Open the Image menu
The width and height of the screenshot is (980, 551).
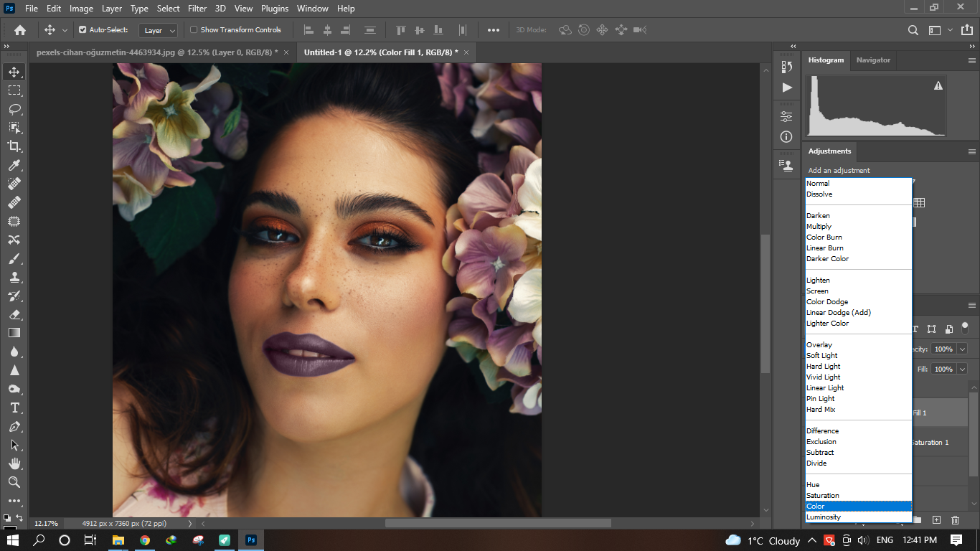81,9
